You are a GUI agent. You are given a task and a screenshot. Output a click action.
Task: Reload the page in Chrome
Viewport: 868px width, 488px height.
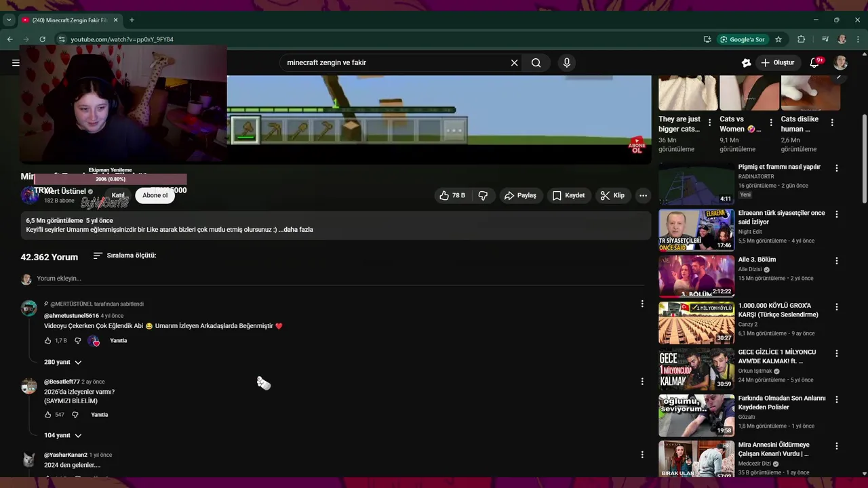[42, 39]
